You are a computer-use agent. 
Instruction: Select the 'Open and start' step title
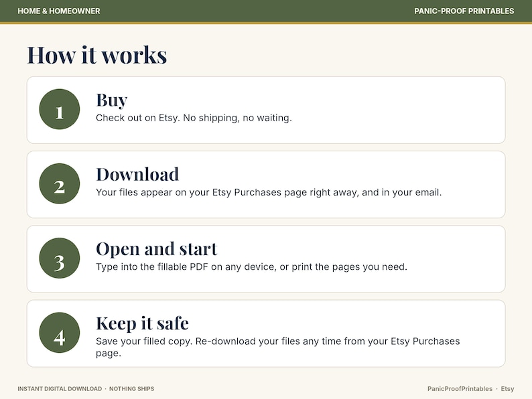click(x=156, y=249)
